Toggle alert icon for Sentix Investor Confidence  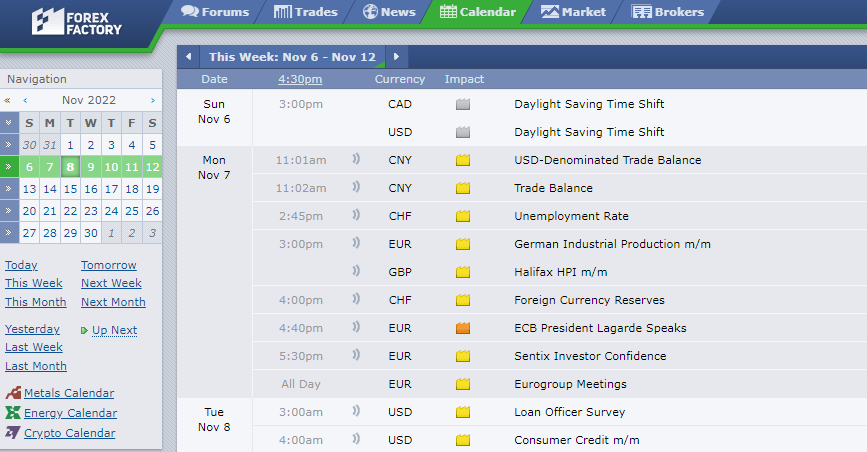[356, 355]
